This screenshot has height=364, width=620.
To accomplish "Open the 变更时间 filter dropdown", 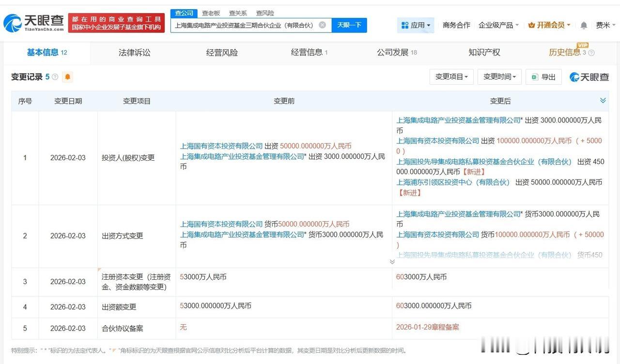I will click(499, 76).
